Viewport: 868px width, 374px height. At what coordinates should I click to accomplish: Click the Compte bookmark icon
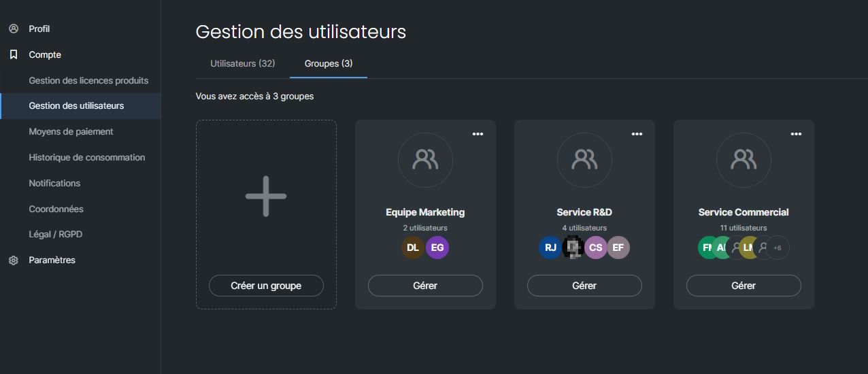(14, 54)
